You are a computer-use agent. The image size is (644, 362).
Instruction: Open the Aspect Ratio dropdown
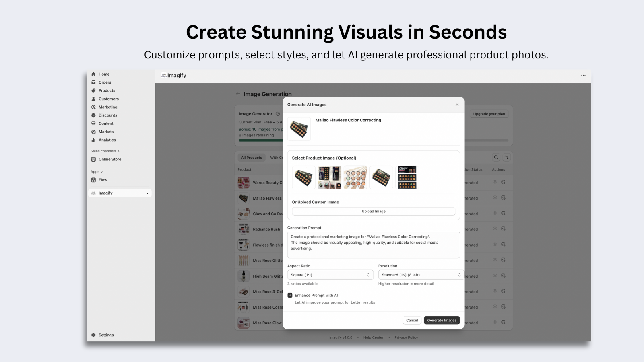pyautogui.click(x=330, y=274)
